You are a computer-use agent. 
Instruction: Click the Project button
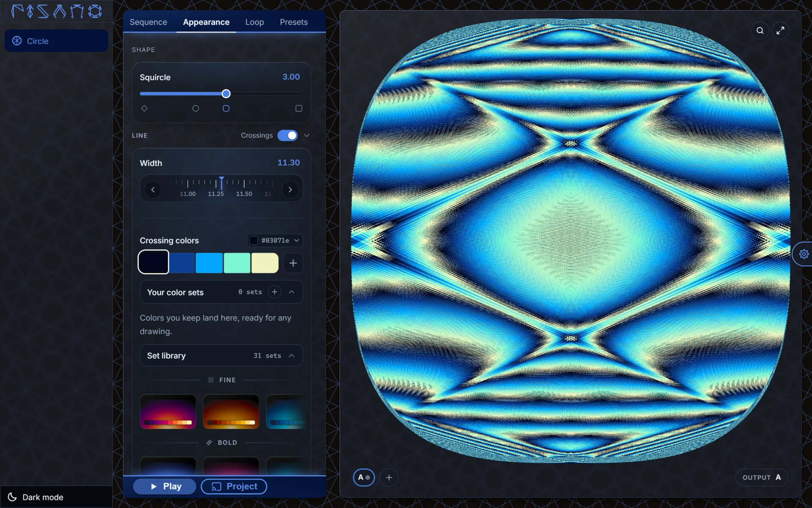pos(234,486)
